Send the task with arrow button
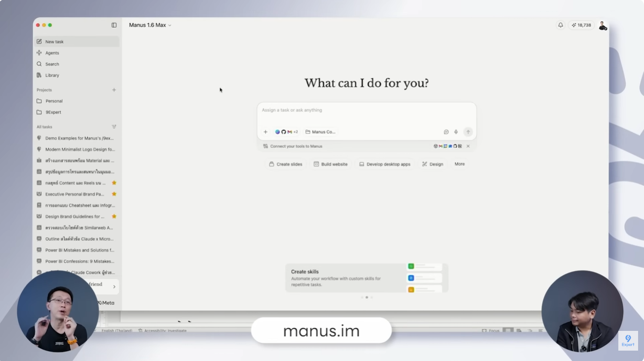This screenshot has height=361, width=644. coord(468,132)
